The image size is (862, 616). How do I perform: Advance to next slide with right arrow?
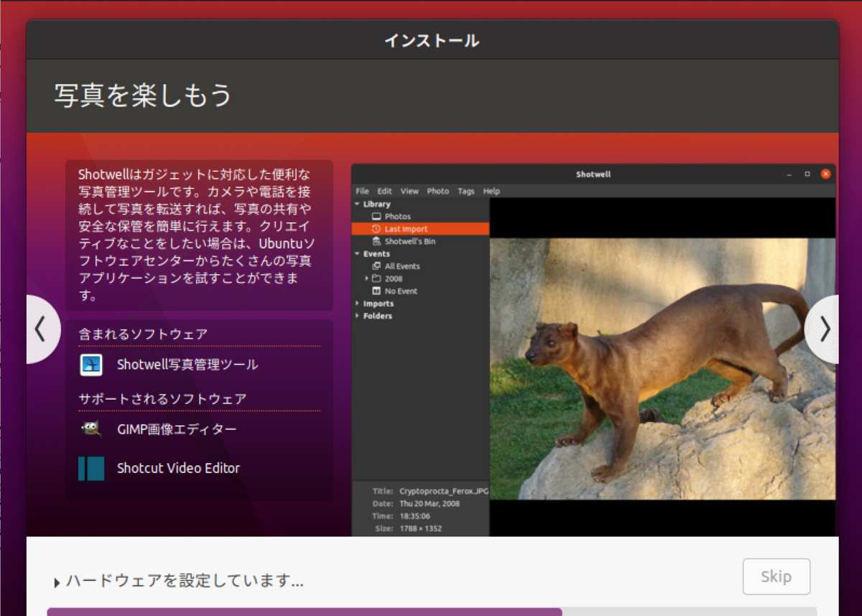point(823,330)
